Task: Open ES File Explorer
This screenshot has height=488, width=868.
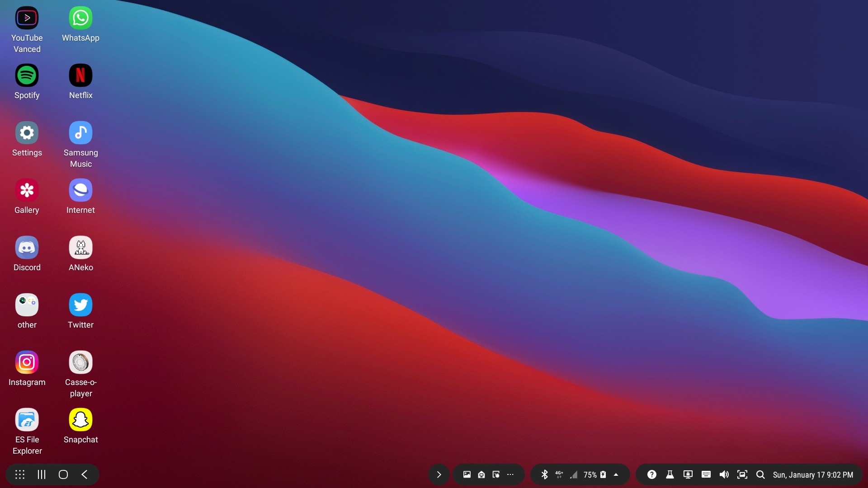Action: coord(27,420)
